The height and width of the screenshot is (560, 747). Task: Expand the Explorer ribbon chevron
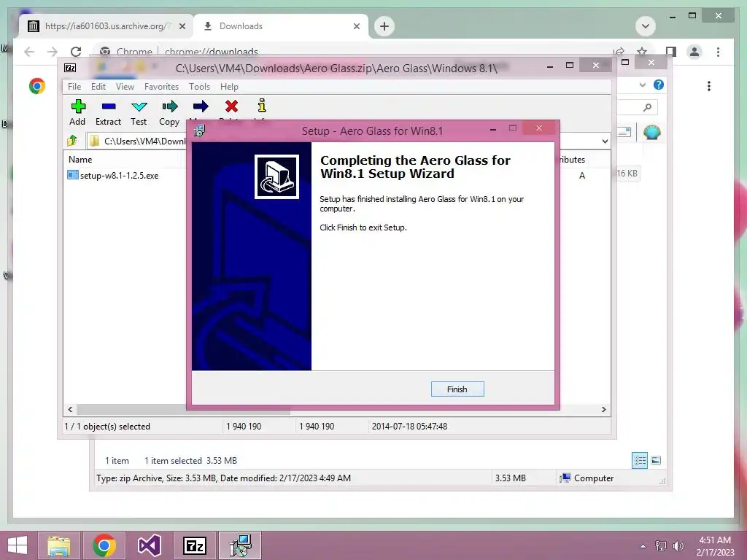point(643,85)
